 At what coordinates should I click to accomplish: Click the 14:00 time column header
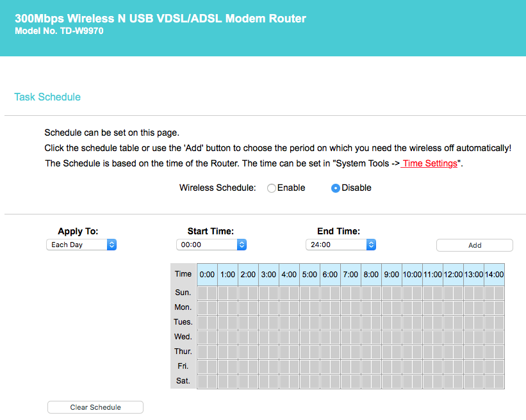coord(494,274)
